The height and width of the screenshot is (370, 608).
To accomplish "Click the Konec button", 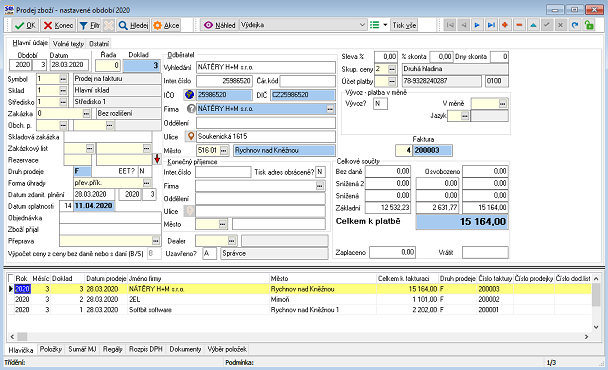I will coord(58,25).
